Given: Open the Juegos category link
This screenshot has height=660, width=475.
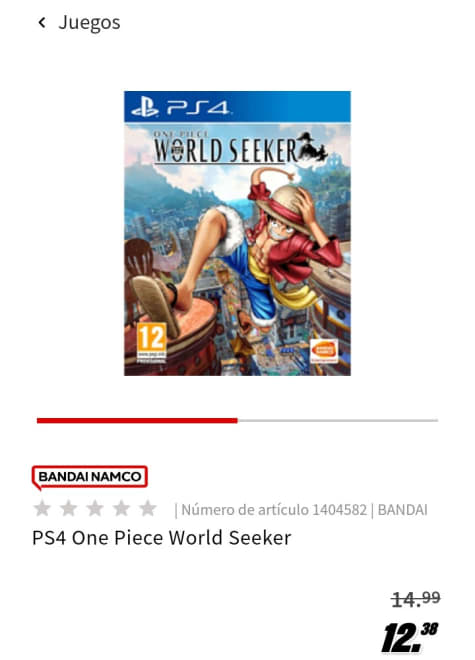Looking at the screenshot, I should click(x=89, y=23).
